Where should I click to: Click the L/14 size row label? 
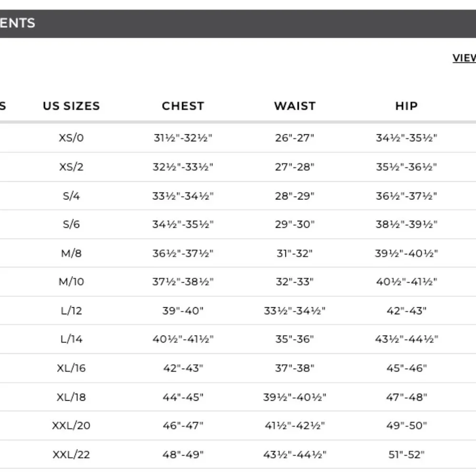71,339
